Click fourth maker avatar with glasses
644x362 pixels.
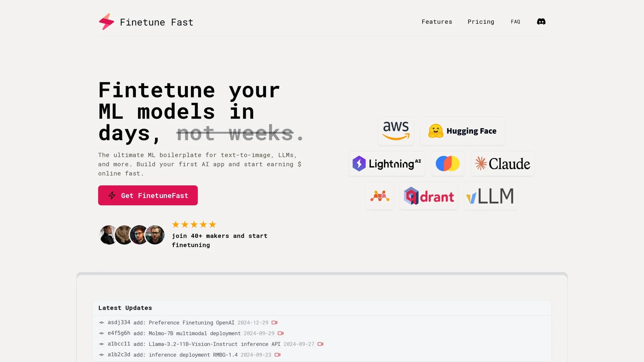click(x=155, y=235)
